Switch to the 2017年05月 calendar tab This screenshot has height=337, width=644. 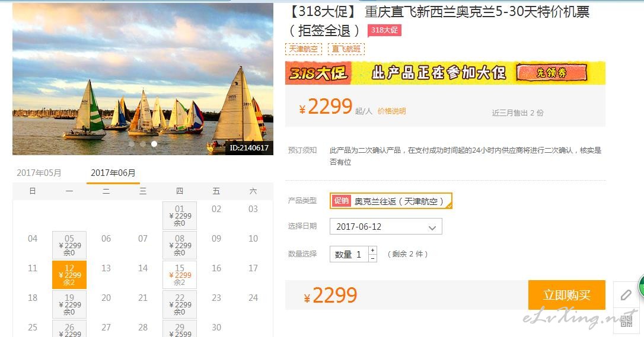point(39,173)
